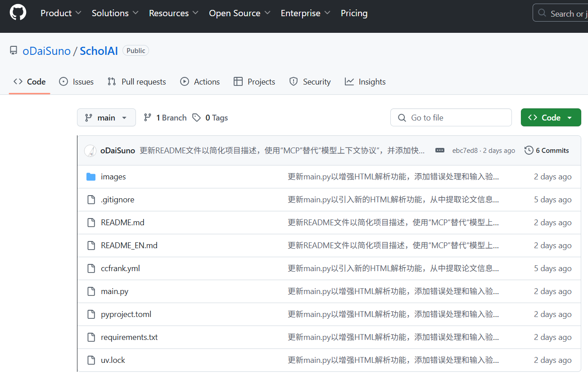Image resolution: width=588 pixels, height=375 pixels.
Task: Click the file icon beside main.py
Action: [x=91, y=291]
